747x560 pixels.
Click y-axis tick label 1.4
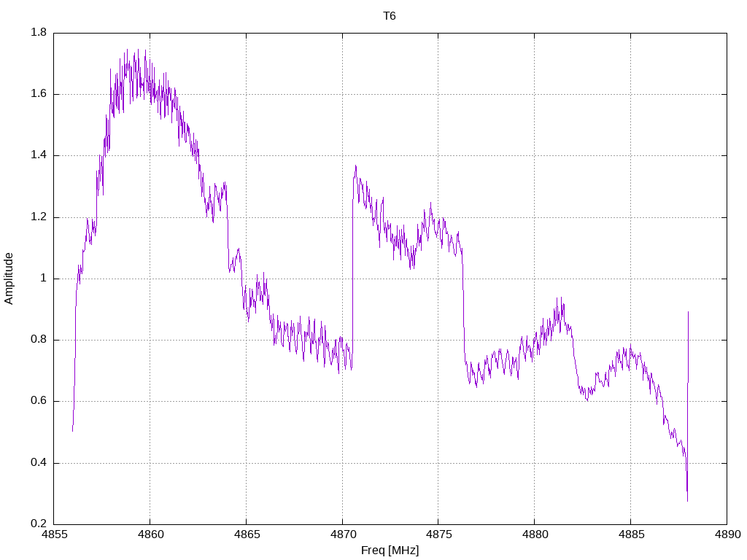(x=39, y=155)
